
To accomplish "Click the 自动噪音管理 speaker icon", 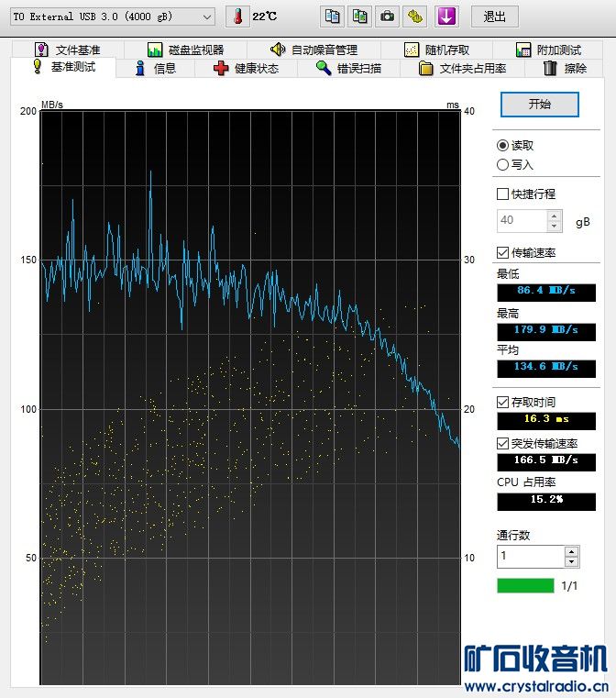I will tap(278, 50).
